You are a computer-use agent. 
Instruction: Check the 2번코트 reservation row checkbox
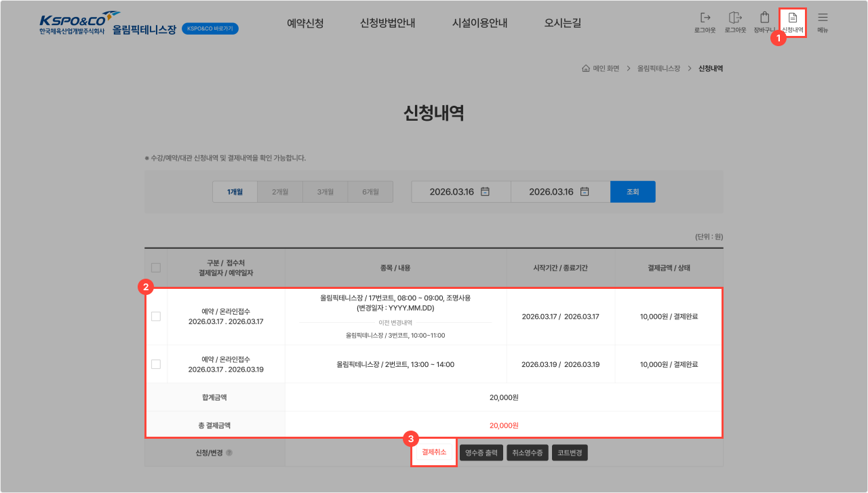156,364
